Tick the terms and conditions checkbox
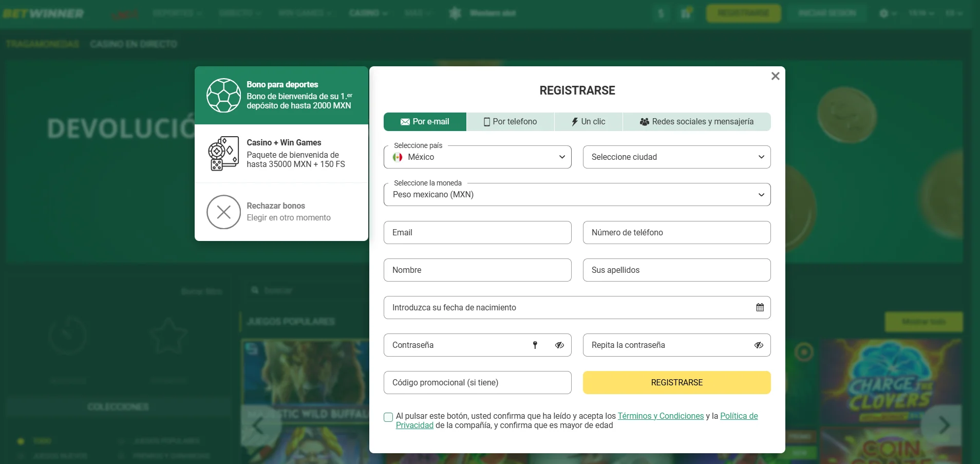Image resolution: width=980 pixels, height=464 pixels. pos(388,417)
